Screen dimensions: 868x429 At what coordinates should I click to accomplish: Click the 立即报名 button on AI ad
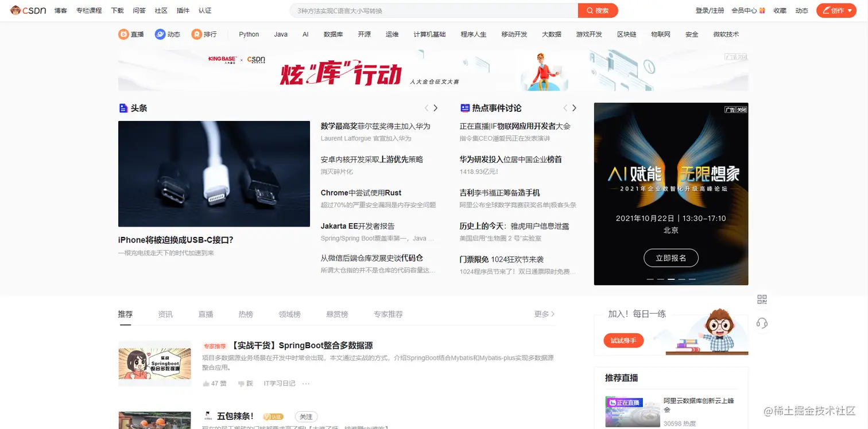671,258
